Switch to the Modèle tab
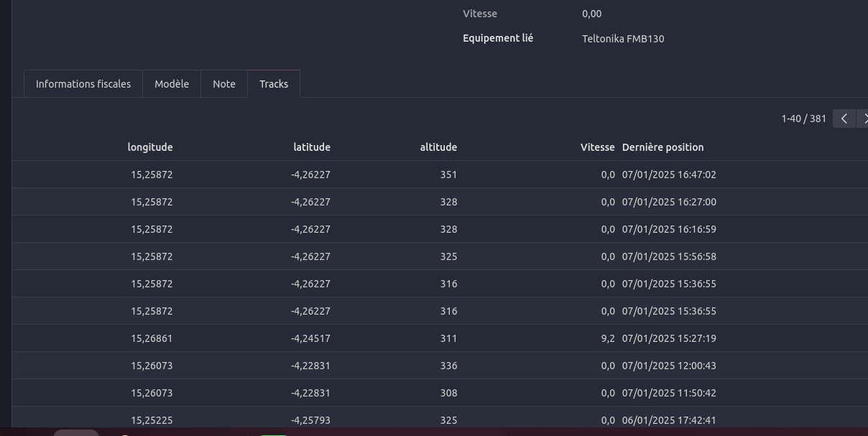This screenshot has height=436, width=868. coord(172,84)
